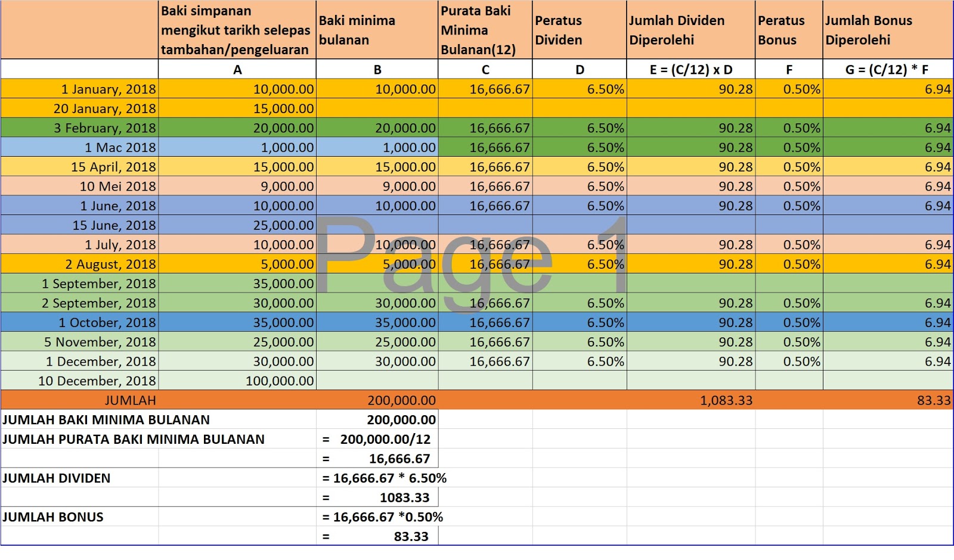Screen dimensions: 954x560
Task: Select the '1 July, 2018' date cell
Action: (79, 244)
